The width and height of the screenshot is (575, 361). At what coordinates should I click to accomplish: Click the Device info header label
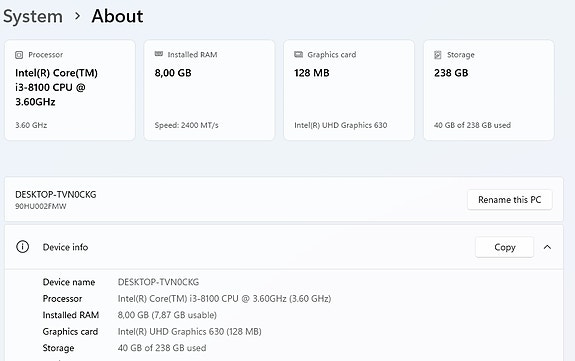pos(65,247)
